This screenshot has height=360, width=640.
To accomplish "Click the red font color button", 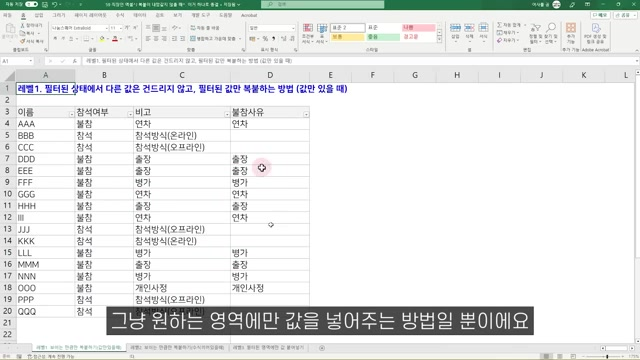I will point(115,39).
